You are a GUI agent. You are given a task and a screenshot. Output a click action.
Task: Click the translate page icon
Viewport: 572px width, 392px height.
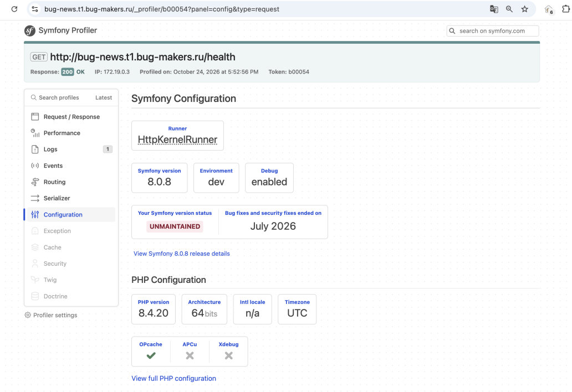(494, 9)
